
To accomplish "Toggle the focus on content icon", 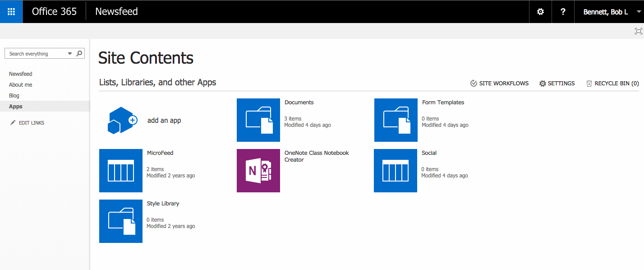I will [638, 31].
